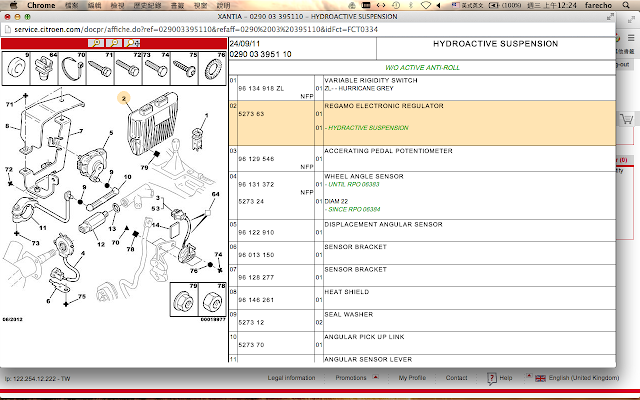Click the first magnifier zoom button

[96, 43]
